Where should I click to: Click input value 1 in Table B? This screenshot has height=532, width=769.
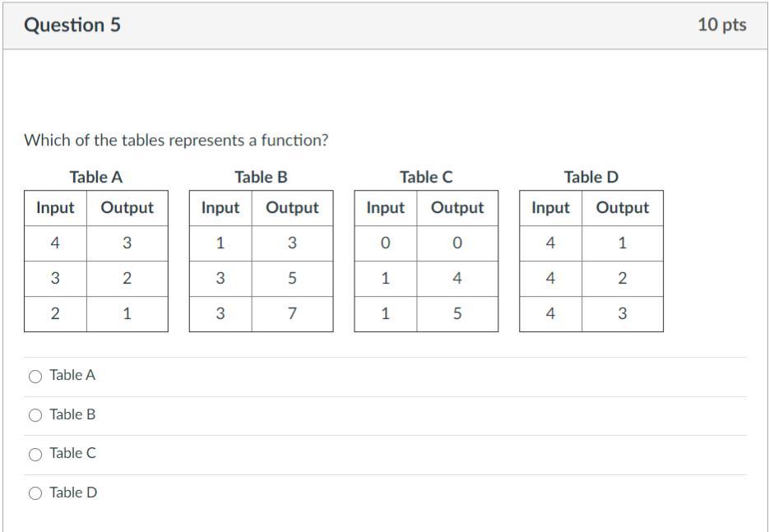coord(220,243)
